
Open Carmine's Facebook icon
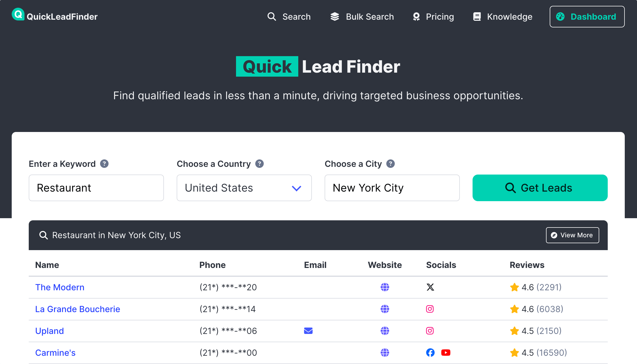tap(430, 353)
